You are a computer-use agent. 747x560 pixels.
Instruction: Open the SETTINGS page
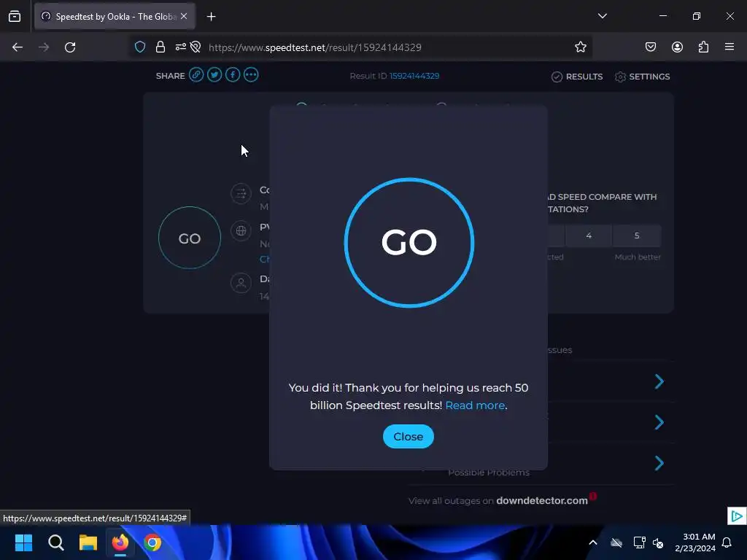pyautogui.click(x=642, y=77)
